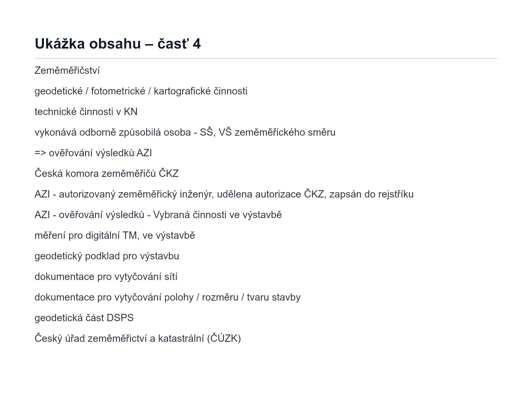Click 'AZI - ověřování výsledků - Vybraná činnosti' line
The width and height of the screenshot is (532, 399).
click(x=158, y=215)
